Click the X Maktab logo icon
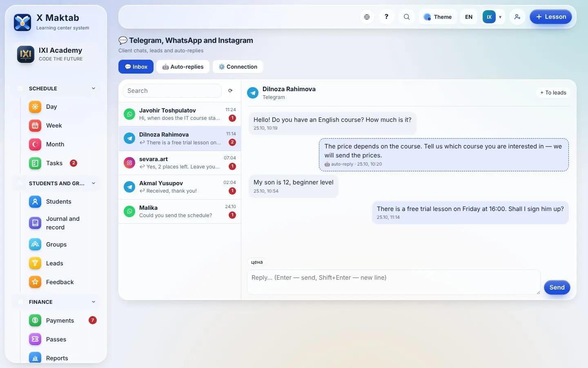588x368 pixels. [22, 22]
